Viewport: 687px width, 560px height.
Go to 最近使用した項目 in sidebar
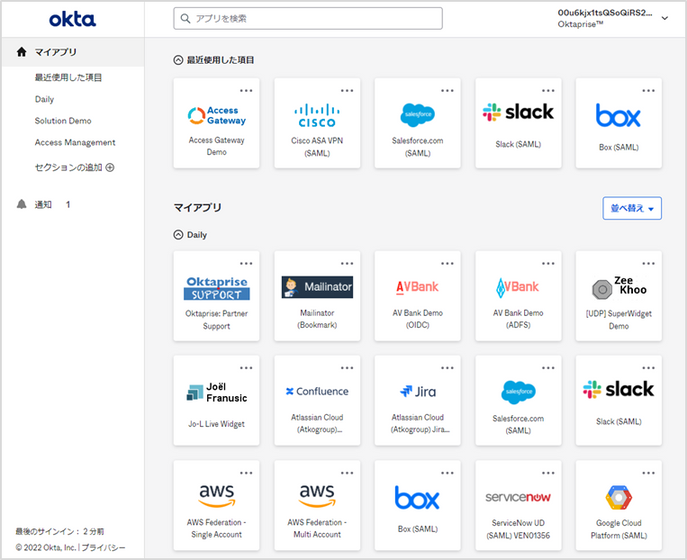point(68,78)
